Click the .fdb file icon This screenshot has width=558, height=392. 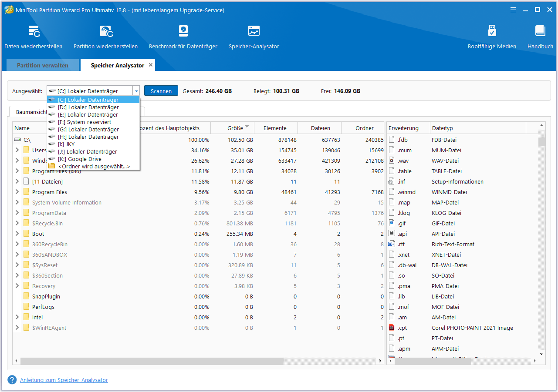pyautogui.click(x=391, y=140)
